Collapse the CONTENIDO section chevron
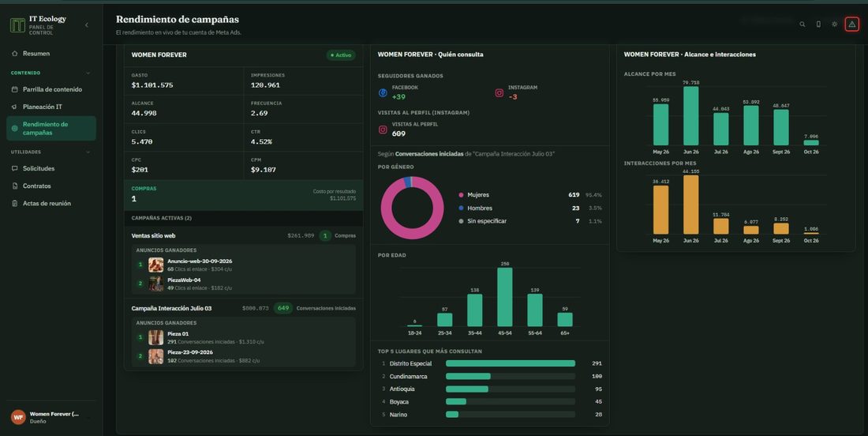 pyautogui.click(x=88, y=73)
